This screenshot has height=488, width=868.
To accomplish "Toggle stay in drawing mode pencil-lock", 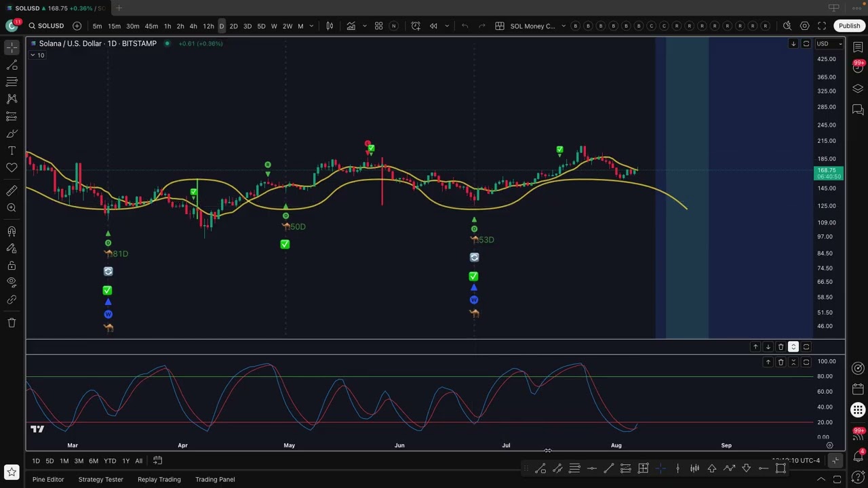I will pos(12,249).
